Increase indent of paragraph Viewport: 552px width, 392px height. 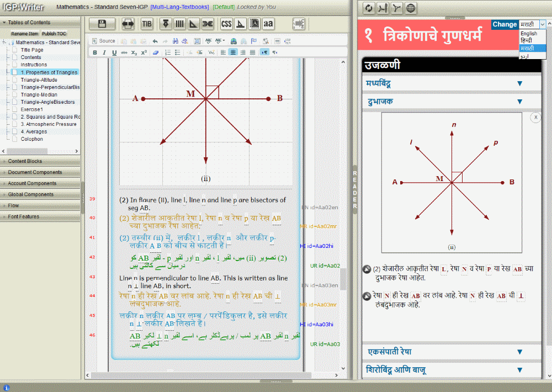tap(200, 52)
